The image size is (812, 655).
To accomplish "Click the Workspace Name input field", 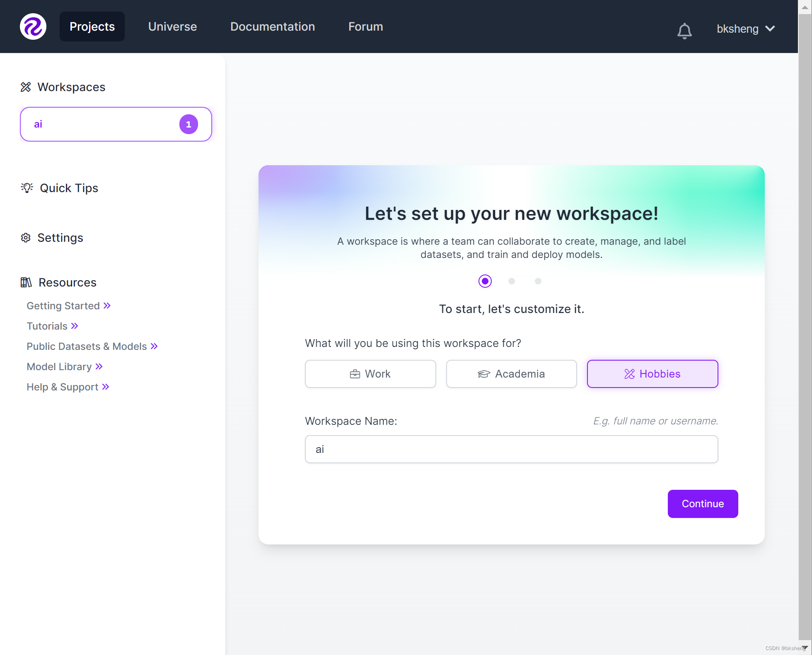I will [512, 448].
